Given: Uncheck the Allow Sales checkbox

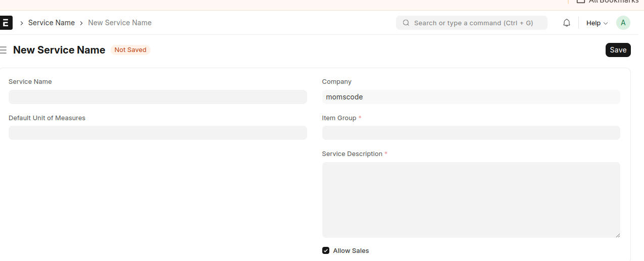Looking at the screenshot, I should [x=326, y=250].
